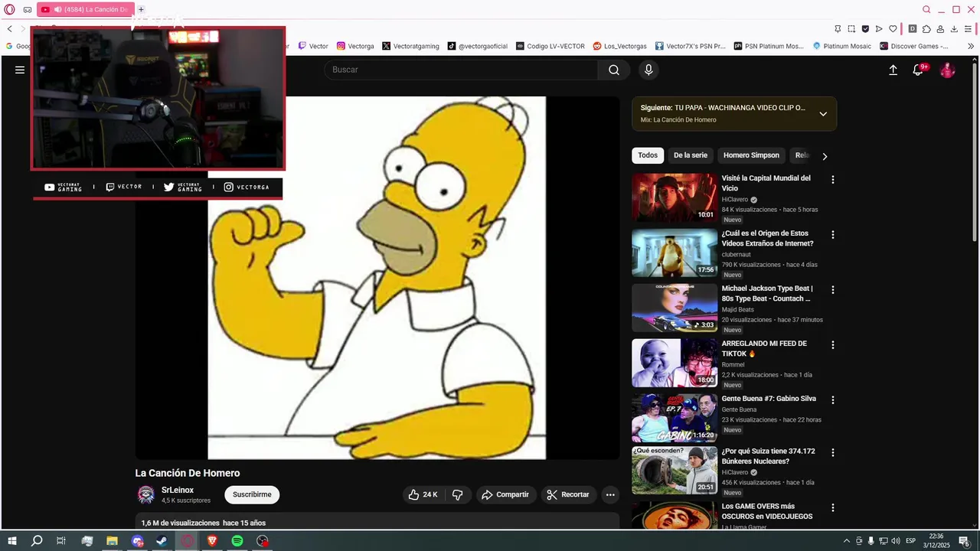The image size is (980, 551).
Task: Open ¿Por qué Suiza tiene 374.172 title
Action: point(768,456)
